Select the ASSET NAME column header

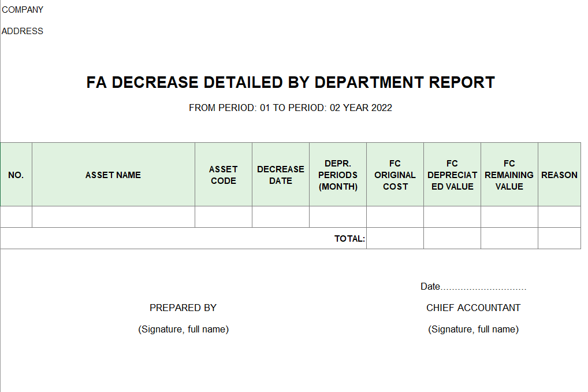[113, 175]
